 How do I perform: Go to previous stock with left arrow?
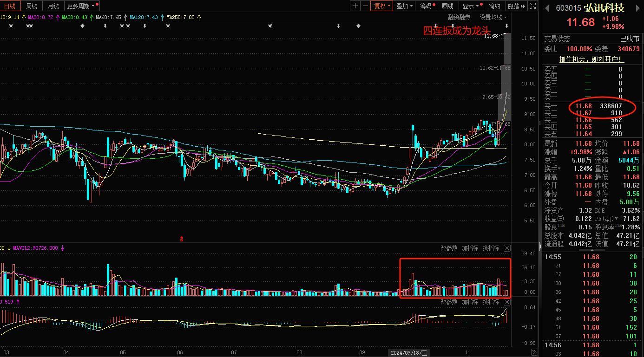[547, 8]
